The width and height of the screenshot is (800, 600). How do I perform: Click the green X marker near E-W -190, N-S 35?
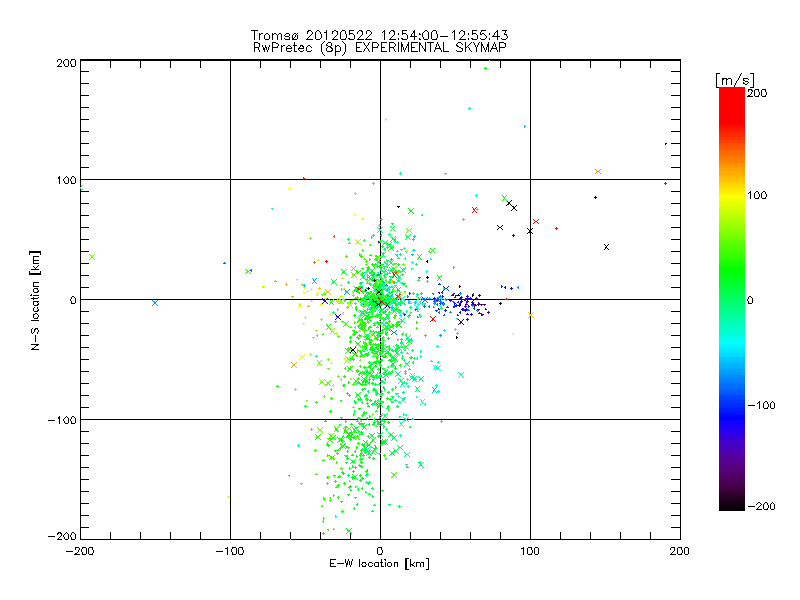pos(92,257)
